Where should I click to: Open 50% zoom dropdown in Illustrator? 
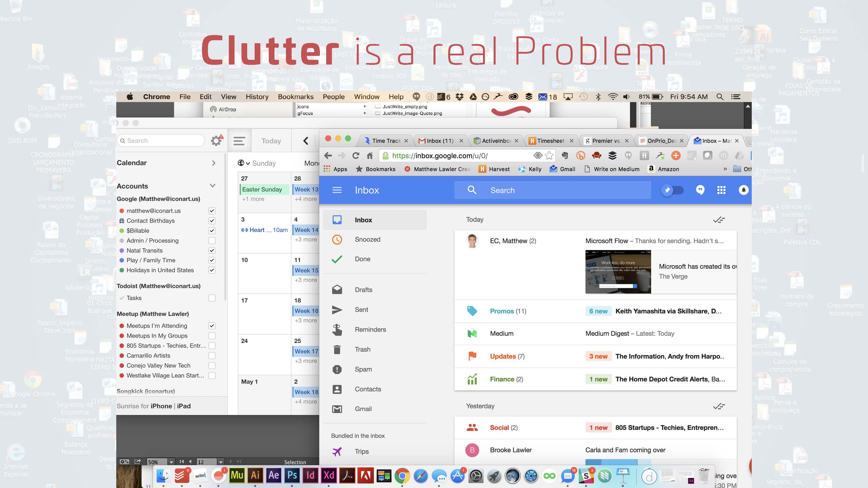[171, 462]
